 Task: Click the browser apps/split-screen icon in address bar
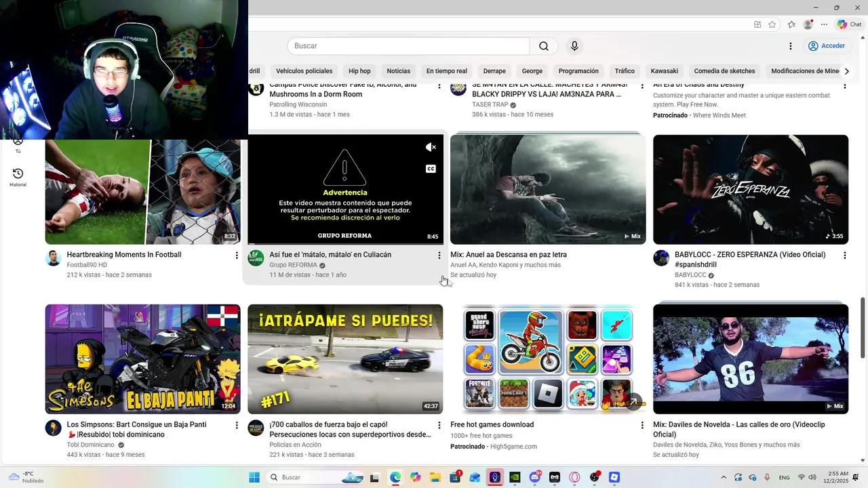click(x=757, y=24)
